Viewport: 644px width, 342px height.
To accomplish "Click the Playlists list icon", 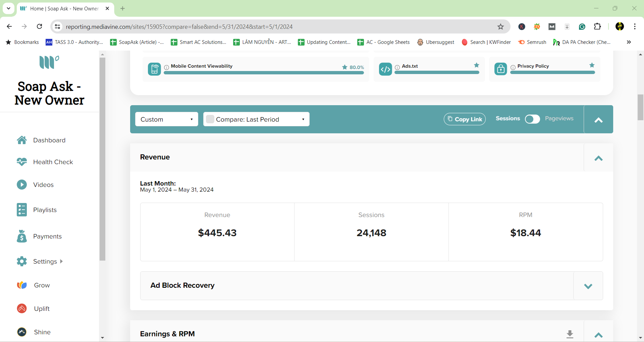I will (x=22, y=210).
